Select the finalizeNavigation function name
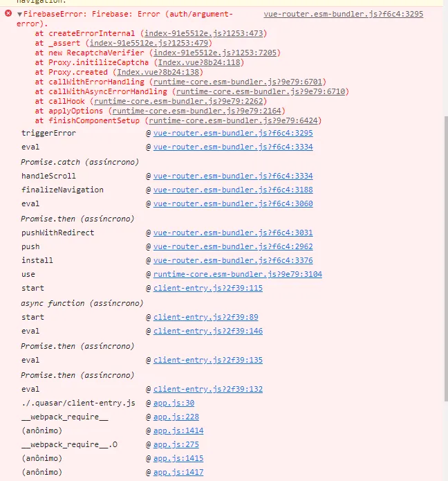This screenshot has width=448, height=481. (62, 190)
